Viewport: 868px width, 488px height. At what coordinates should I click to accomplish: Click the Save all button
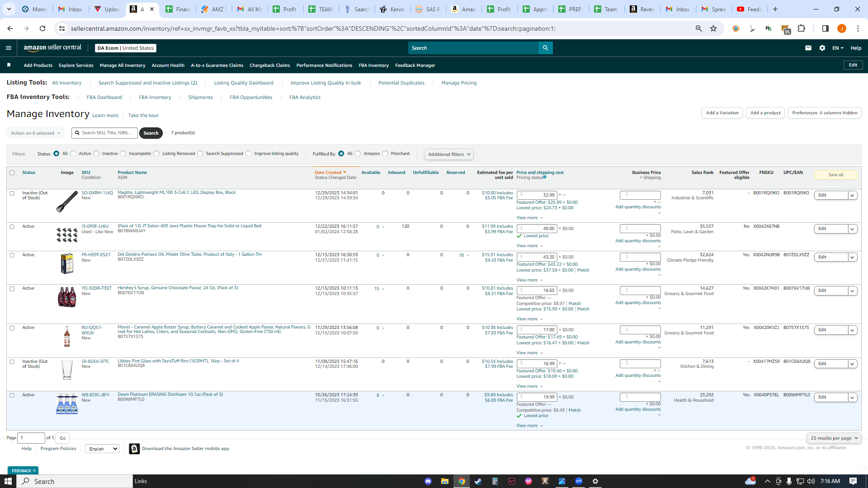point(835,175)
